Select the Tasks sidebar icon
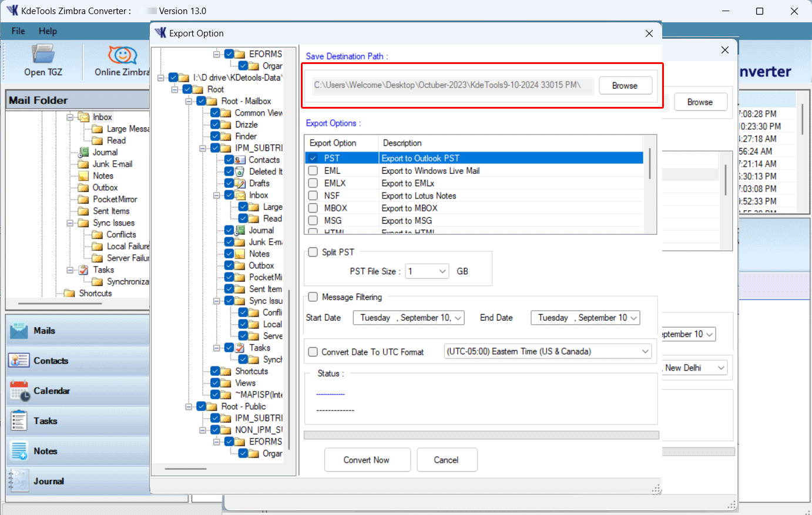Viewport: 812px width, 515px height. [21, 420]
